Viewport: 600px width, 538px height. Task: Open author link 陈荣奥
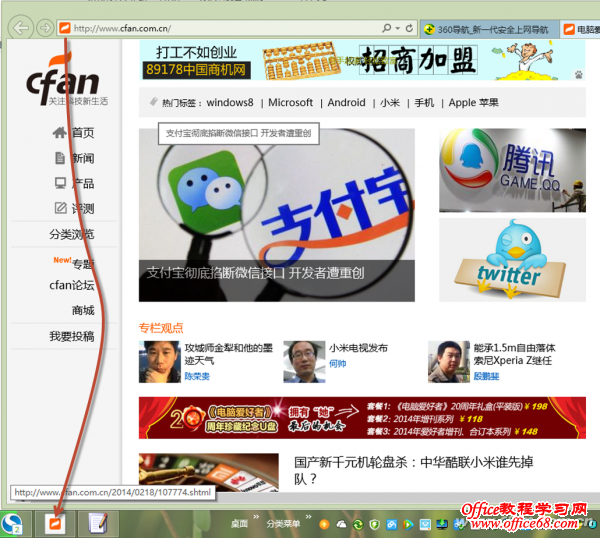point(197,376)
